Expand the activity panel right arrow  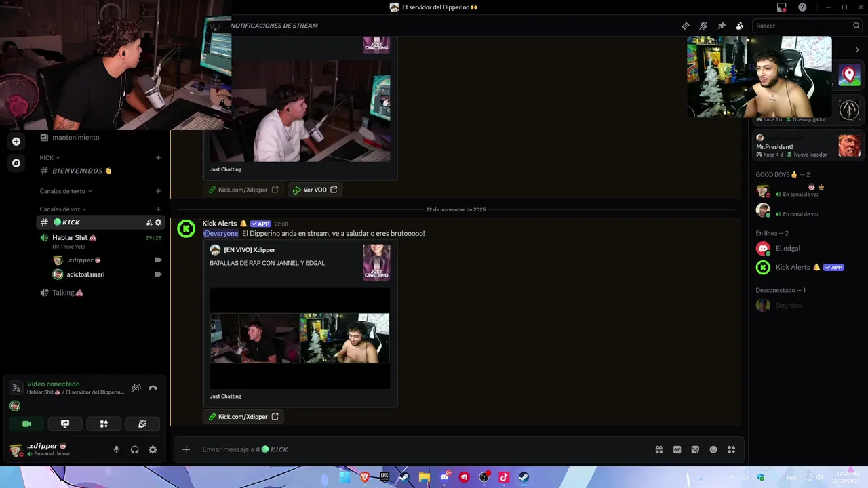857,49
